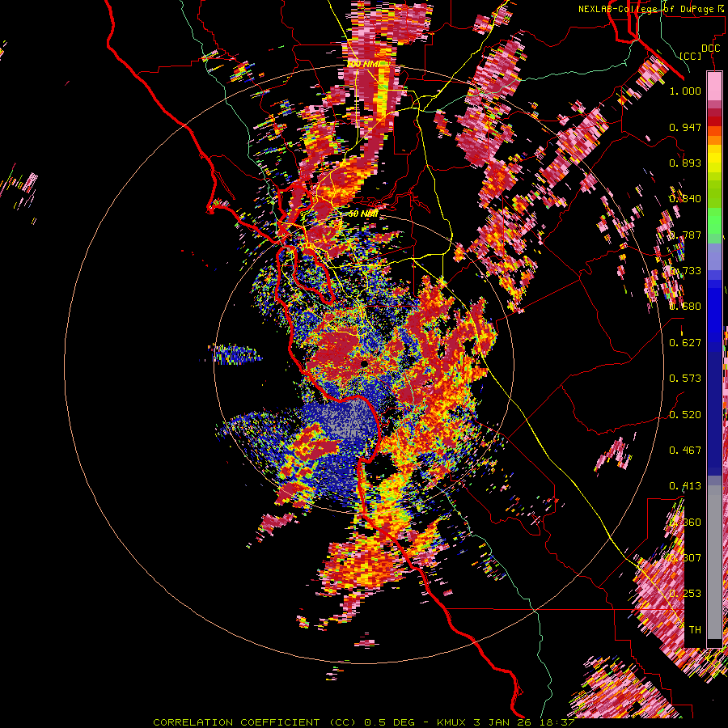The image size is (728, 728).
Task: Click the 50 NMI range ring label
Action: (363, 214)
